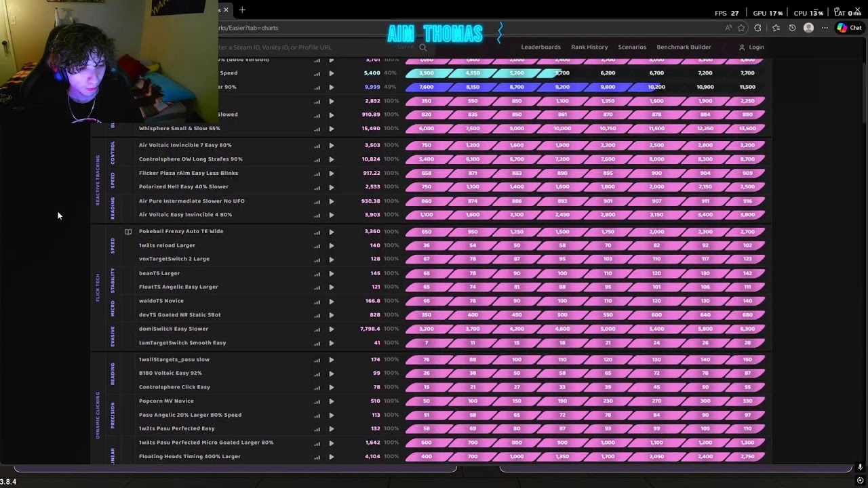This screenshot has width=868, height=488.
Task: Open the chart icon for tamTargetSwitch Smooth Easy
Action: click(317, 343)
